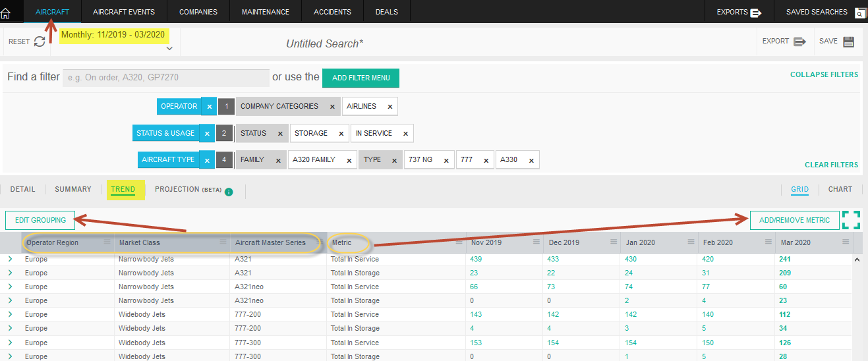Open the Aircraft Events tab

pos(124,12)
